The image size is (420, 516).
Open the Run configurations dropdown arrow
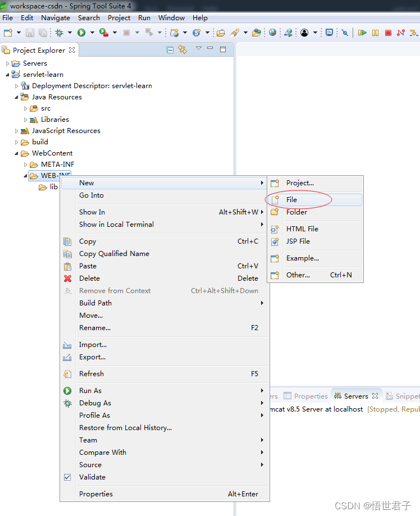pyautogui.click(x=92, y=33)
